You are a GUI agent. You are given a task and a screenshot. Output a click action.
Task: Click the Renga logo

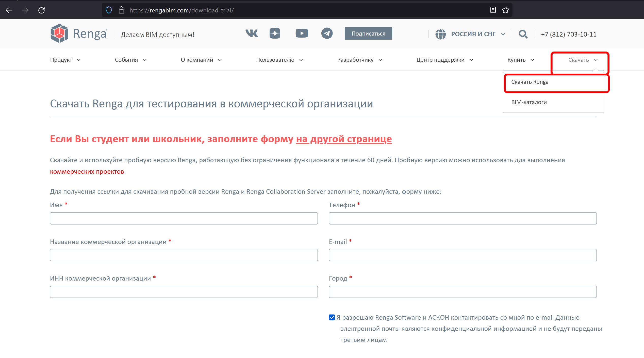coord(79,33)
